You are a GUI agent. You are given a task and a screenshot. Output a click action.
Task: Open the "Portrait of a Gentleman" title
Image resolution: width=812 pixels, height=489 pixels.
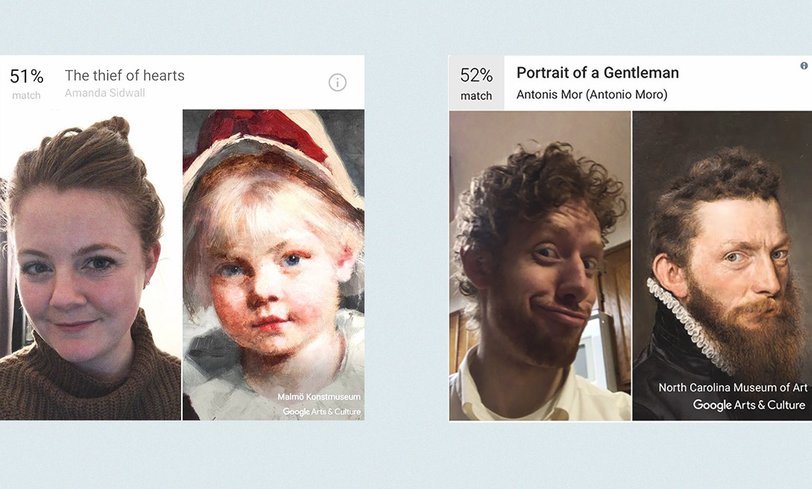click(597, 73)
